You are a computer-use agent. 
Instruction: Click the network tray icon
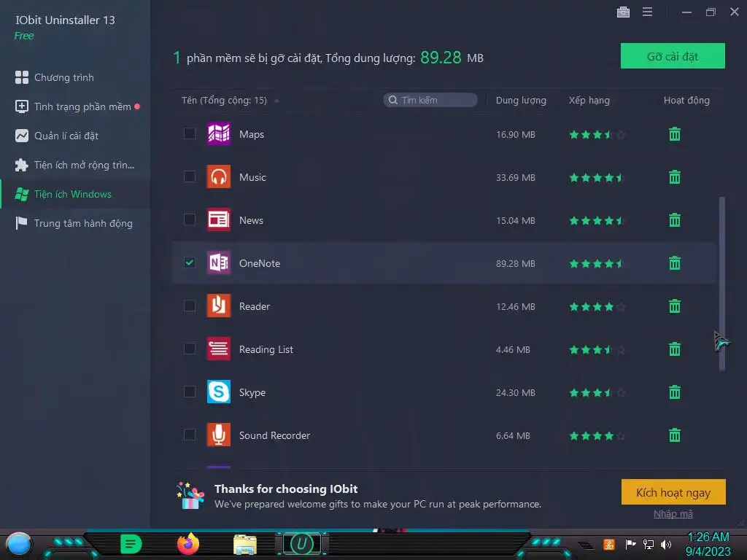click(x=649, y=544)
